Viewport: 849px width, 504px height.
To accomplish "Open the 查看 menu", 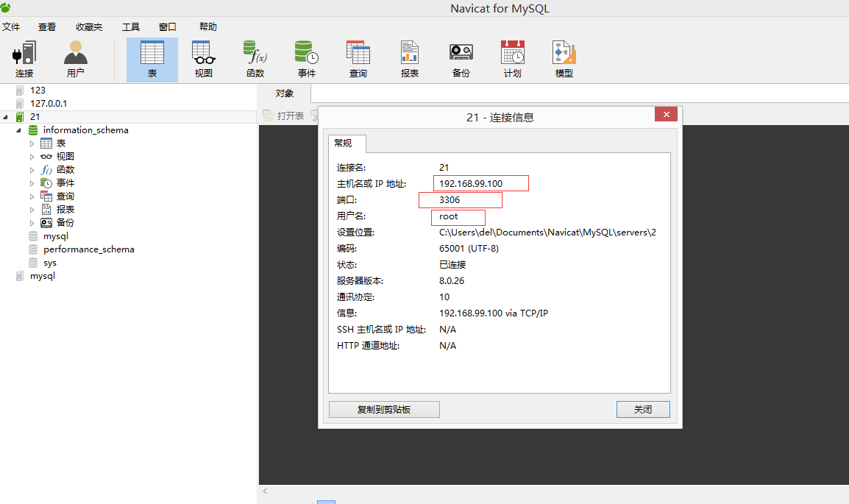I will 47,27.
